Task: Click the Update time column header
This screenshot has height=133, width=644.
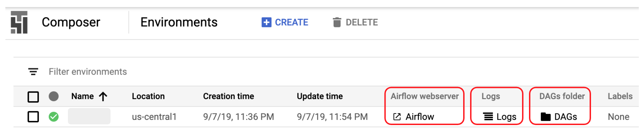Action: 320,96
